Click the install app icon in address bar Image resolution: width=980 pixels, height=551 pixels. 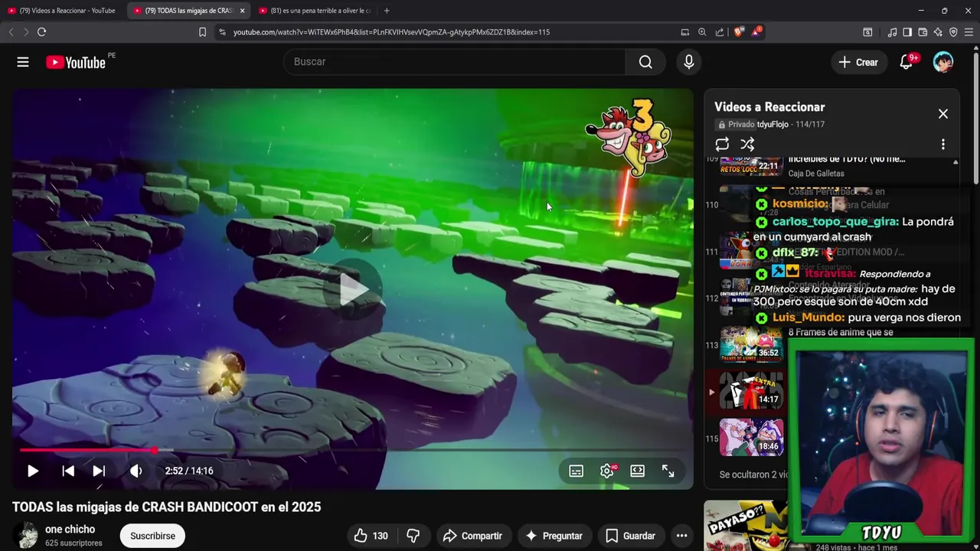pos(684,32)
